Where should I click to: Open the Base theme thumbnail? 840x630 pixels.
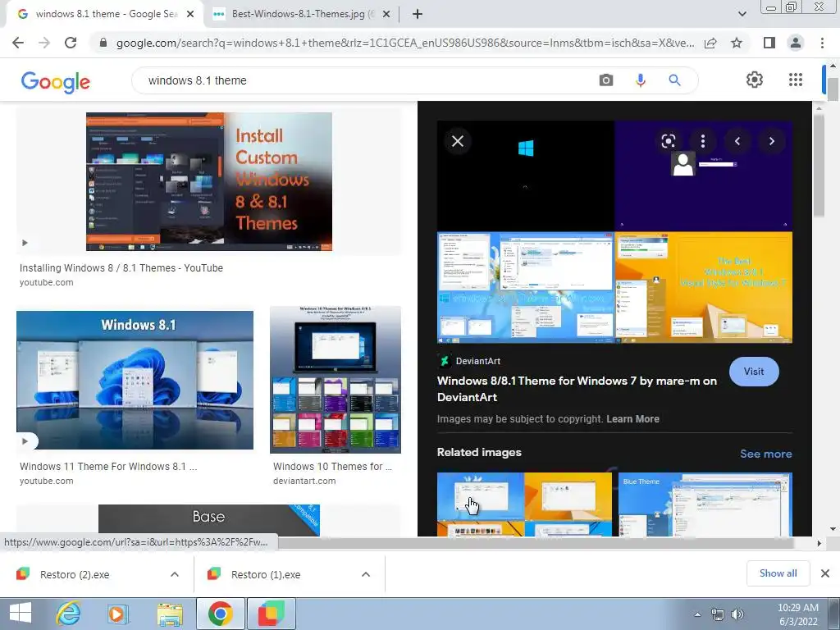(x=209, y=519)
